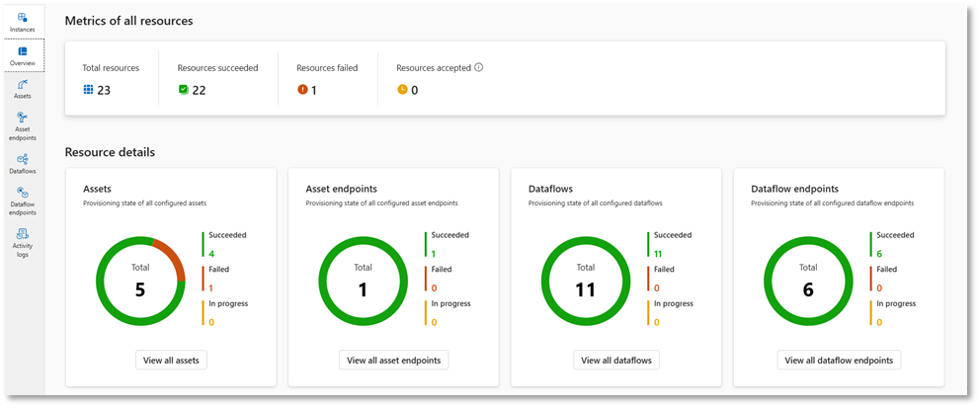Click the Failed count in Assets legend
The height and width of the screenshot is (408, 980).
tap(210, 288)
